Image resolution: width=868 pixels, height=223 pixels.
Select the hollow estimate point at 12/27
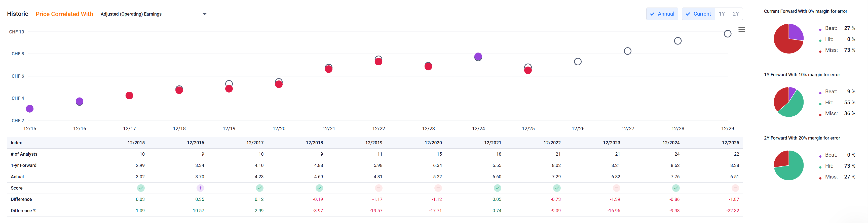coord(627,51)
